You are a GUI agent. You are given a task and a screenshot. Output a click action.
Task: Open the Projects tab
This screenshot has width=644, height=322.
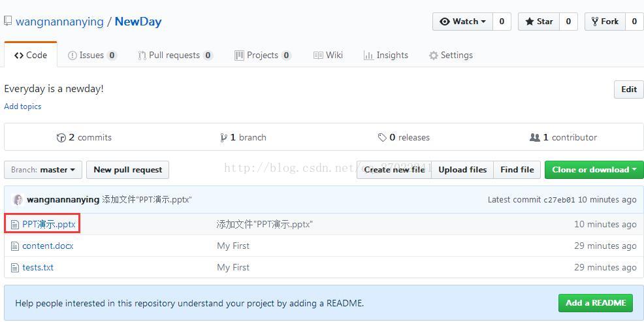(x=263, y=56)
